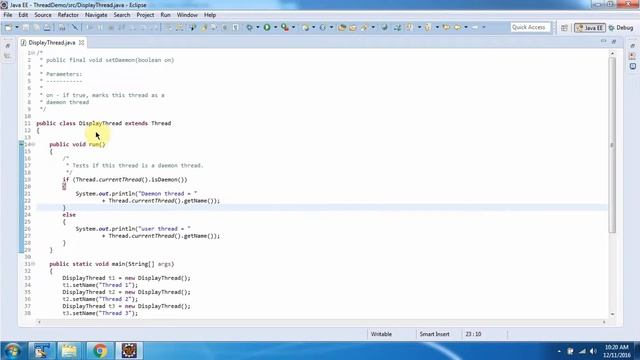This screenshot has width=640, height=360.
Task: Click the bottom view icon in the right trim
Action: (x=632, y=66)
